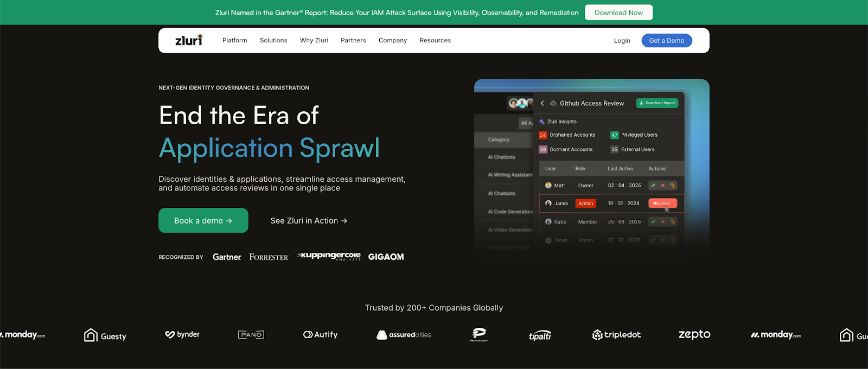Click the PANO logo
Screen dimensions: 868x369
pyautogui.click(x=251, y=335)
